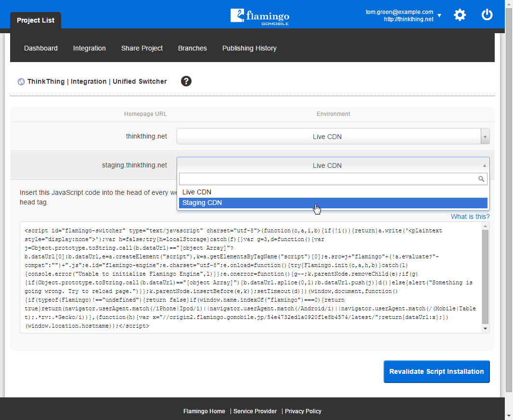Viewport: 513px width, 420px height.
Task: Click the code box scroll-down arrow
Action: [485, 329]
